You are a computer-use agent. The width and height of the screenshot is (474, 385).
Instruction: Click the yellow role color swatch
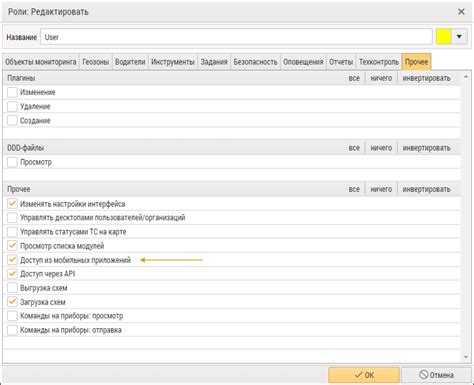coord(444,37)
